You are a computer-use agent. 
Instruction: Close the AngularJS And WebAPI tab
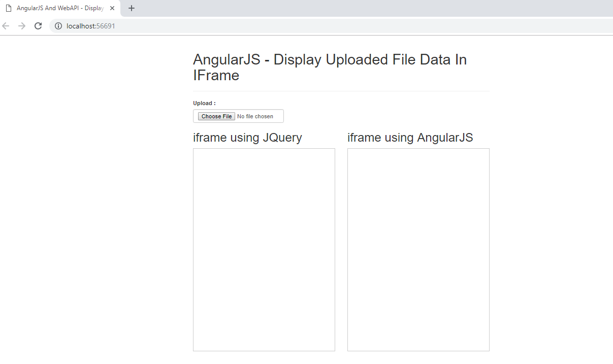(112, 8)
